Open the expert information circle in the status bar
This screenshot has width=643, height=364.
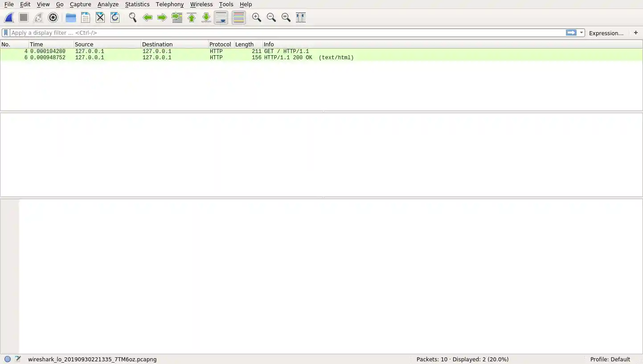[x=7, y=359]
